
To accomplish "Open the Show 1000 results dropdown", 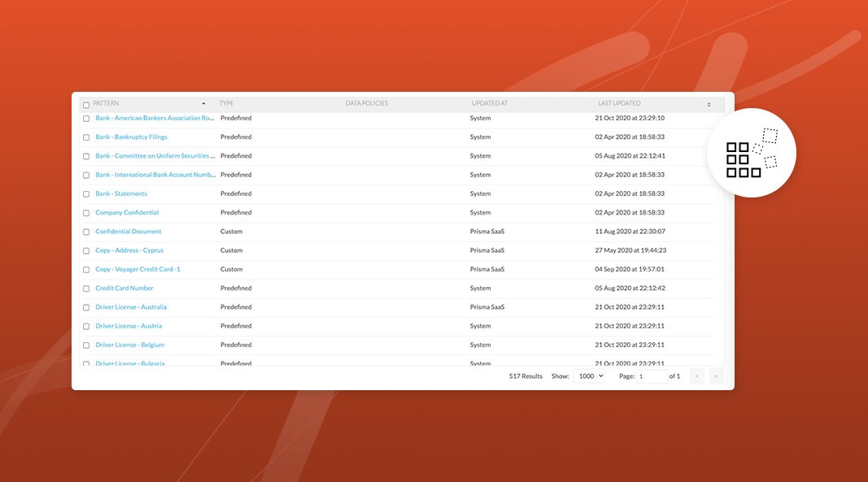I will [589, 376].
